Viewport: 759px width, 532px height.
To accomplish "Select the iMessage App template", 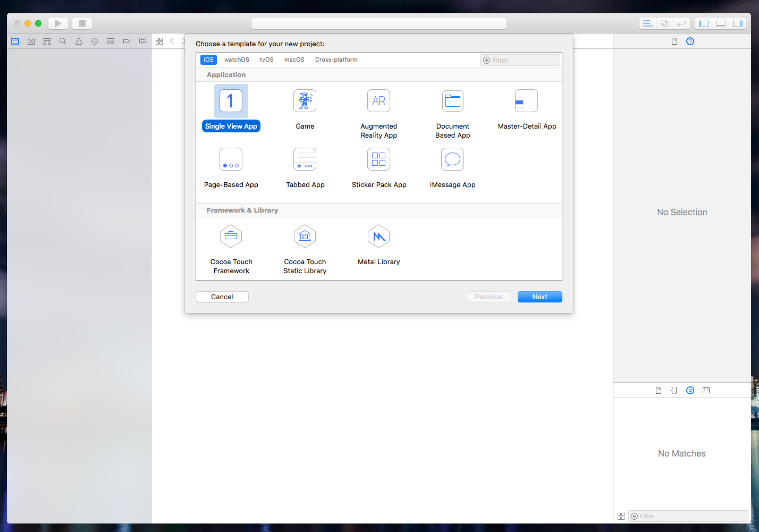I will [452, 168].
